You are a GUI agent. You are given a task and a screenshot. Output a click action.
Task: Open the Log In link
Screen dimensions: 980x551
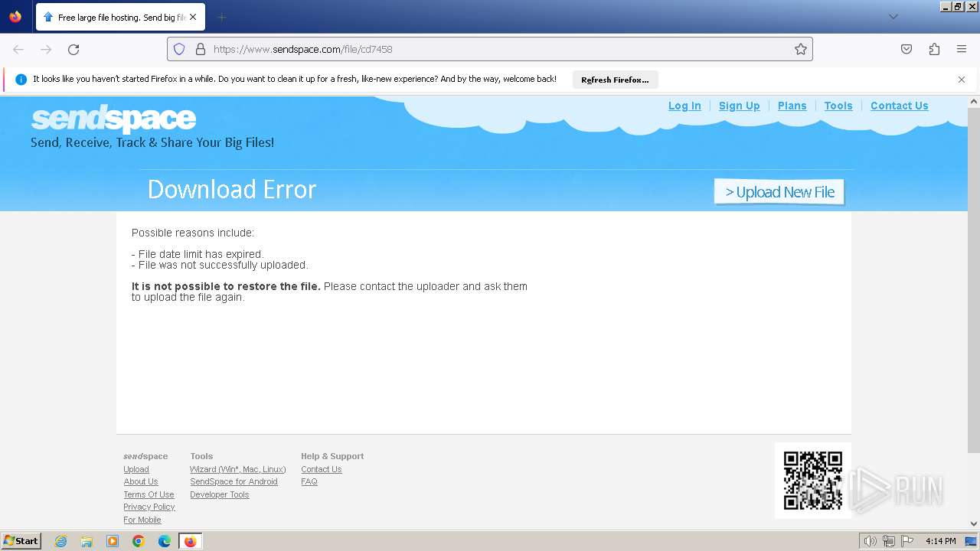click(x=684, y=106)
